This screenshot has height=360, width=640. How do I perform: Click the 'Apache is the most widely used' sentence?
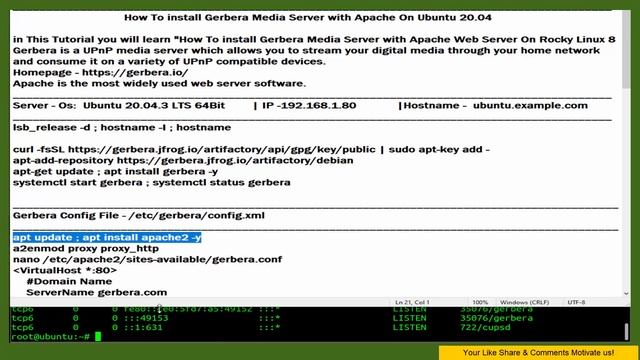tap(159, 83)
